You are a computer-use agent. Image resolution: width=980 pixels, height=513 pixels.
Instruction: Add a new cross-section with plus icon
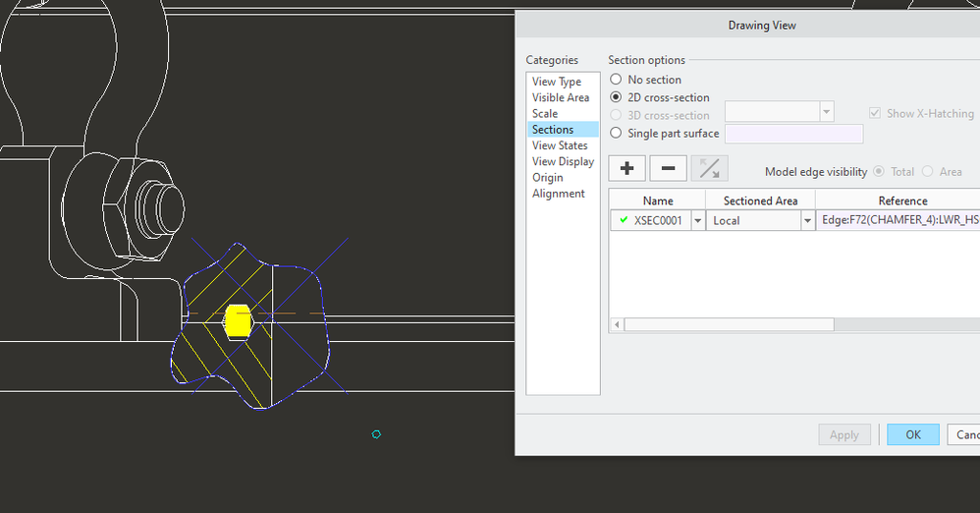[626, 168]
